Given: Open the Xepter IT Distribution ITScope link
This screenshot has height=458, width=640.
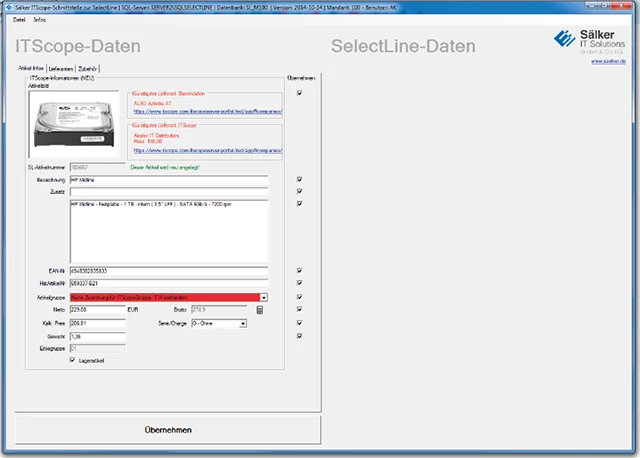Looking at the screenshot, I should click(208, 150).
